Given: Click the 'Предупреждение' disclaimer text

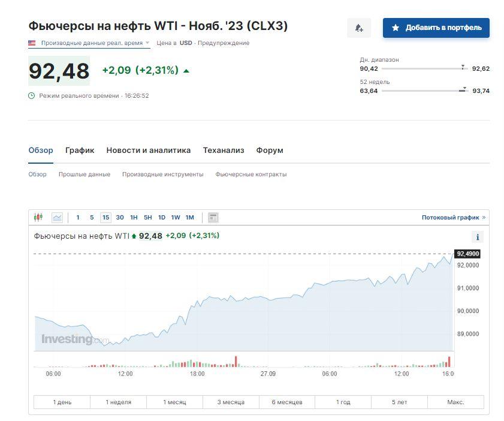Looking at the screenshot, I should [x=224, y=43].
